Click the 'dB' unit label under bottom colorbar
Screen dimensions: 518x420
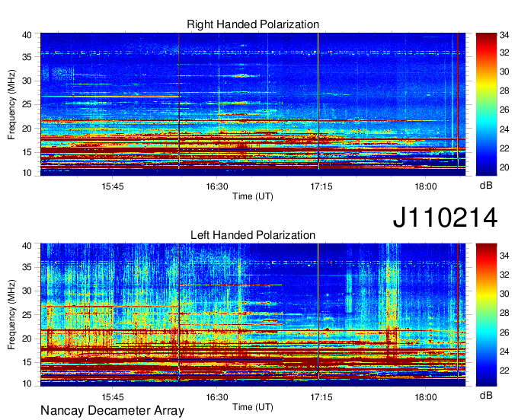click(486, 395)
